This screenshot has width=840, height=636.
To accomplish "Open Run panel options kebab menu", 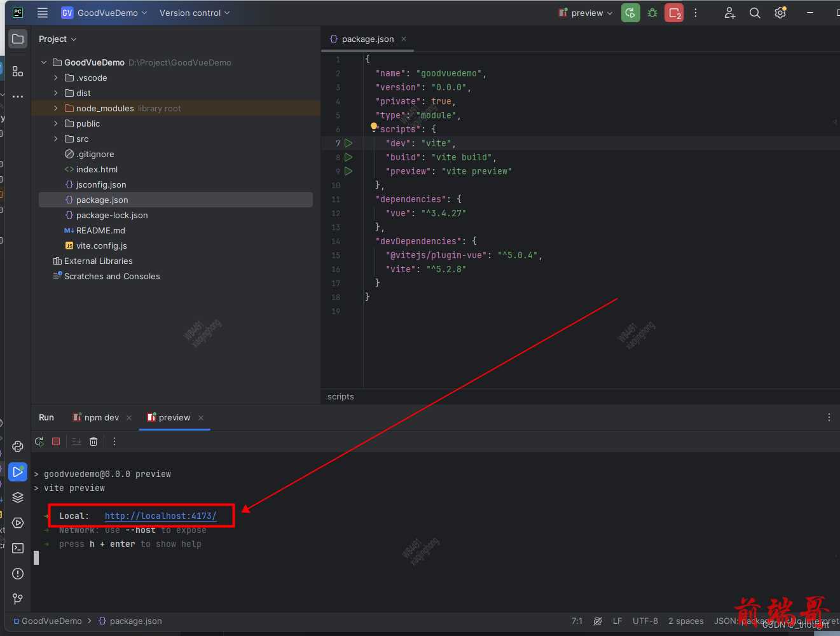I will pos(829,417).
